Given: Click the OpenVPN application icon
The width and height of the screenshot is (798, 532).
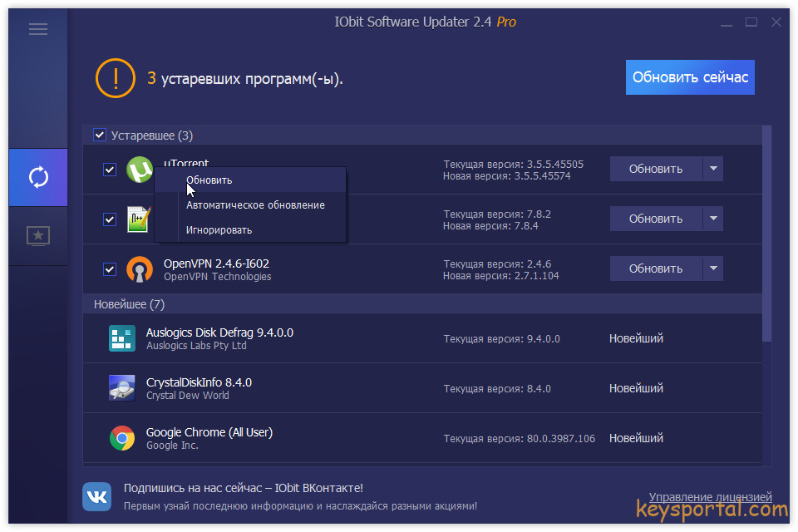Looking at the screenshot, I should 139,269.
